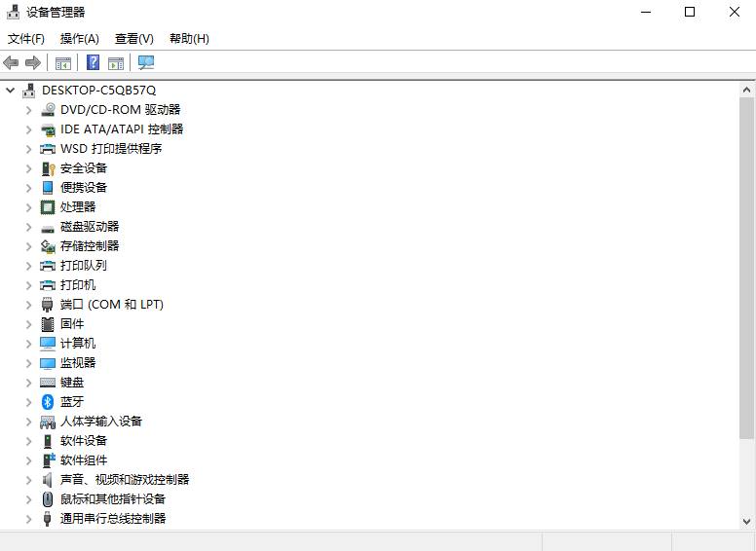Click the scrollbar up arrow
Viewport: 756px width, 551px height.
pyautogui.click(x=746, y=90)
